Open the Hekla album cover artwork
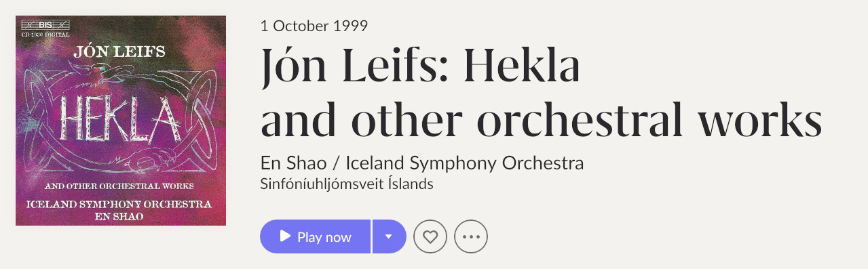 pos(121,121)
